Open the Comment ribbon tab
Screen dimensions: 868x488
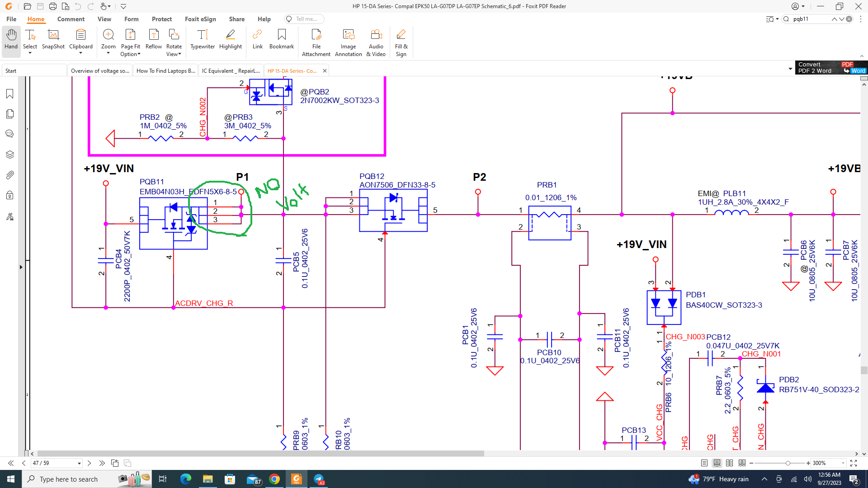click(71, 19)
